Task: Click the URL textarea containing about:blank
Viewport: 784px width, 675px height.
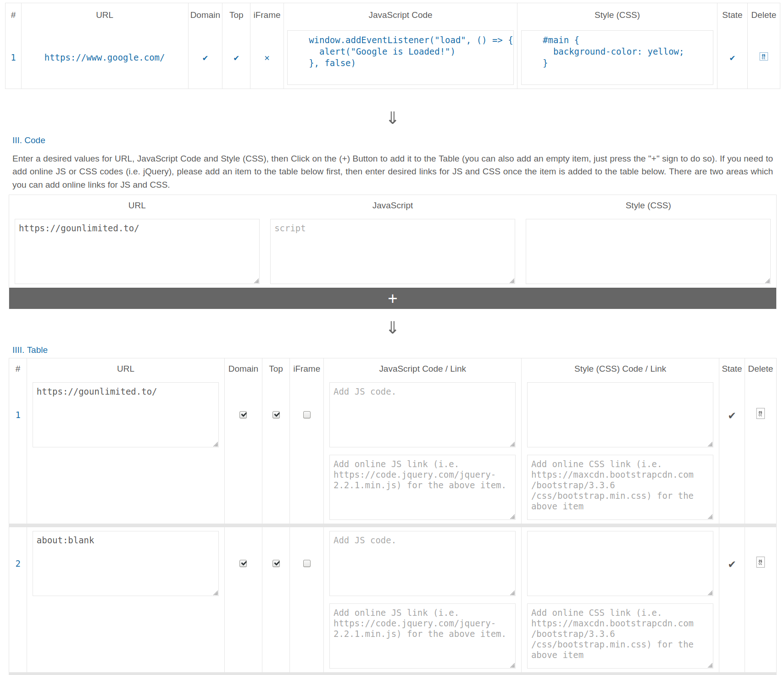Action: coord(126,563)
